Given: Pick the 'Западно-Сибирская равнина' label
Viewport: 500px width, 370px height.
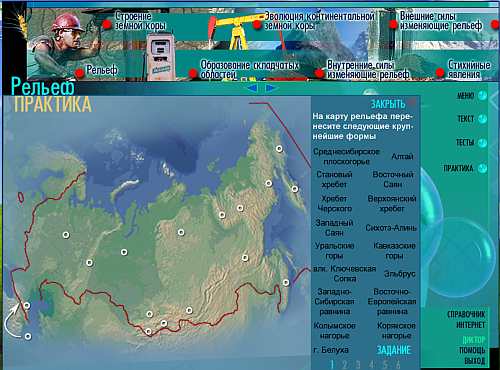Looking at the screenshot, I should [x=334, y=301].
